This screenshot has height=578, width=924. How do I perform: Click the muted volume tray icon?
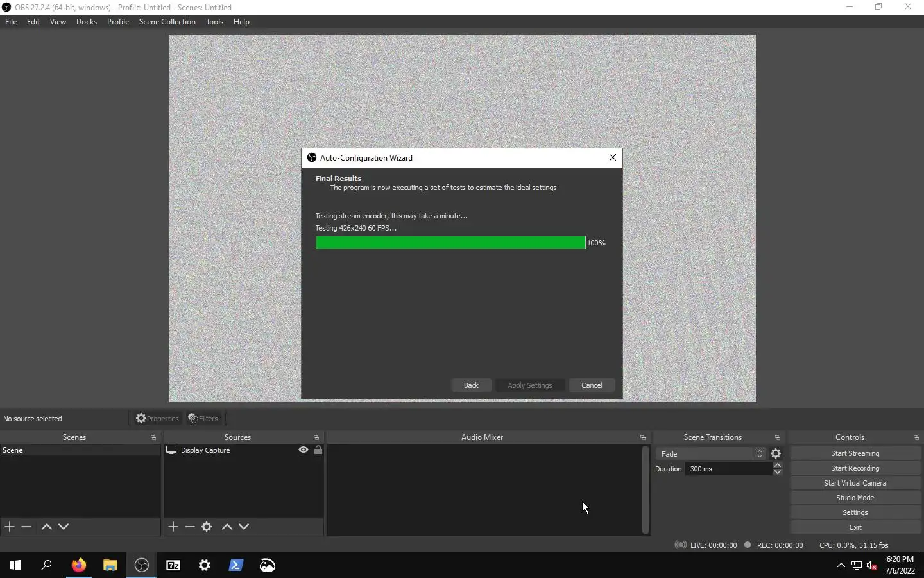pos(872,566)
